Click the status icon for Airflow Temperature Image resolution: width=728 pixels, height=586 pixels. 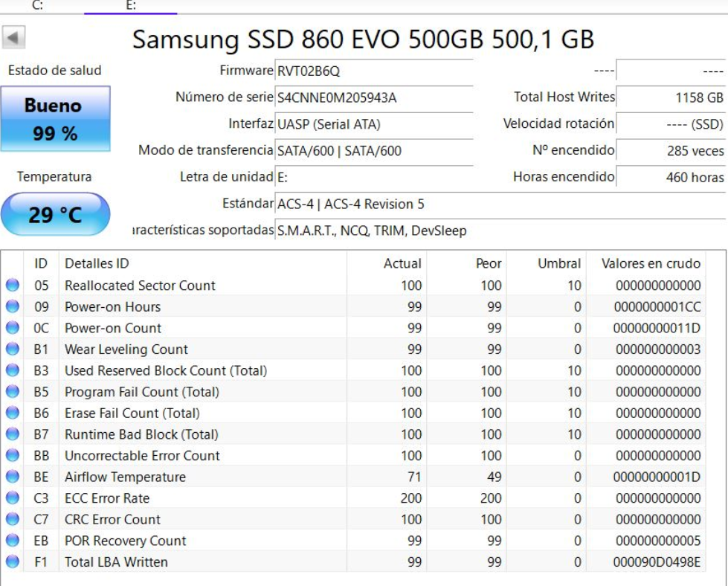(13, 477)
